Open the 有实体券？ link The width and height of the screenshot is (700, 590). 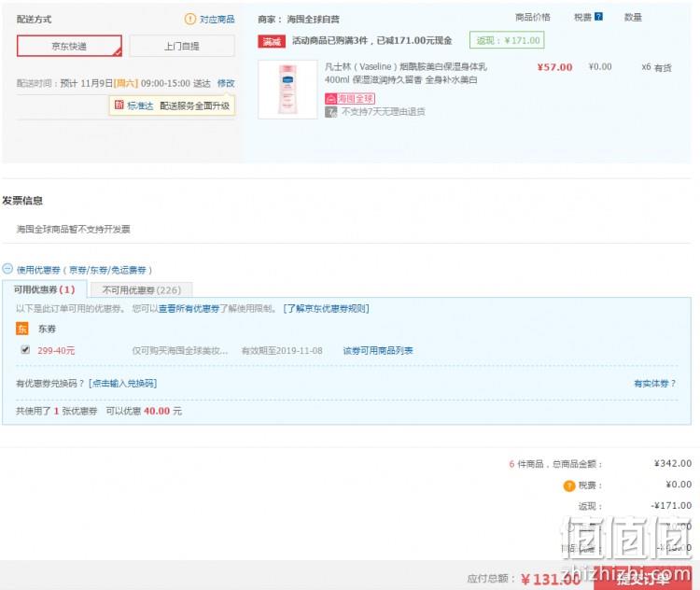tap(655, 383)
